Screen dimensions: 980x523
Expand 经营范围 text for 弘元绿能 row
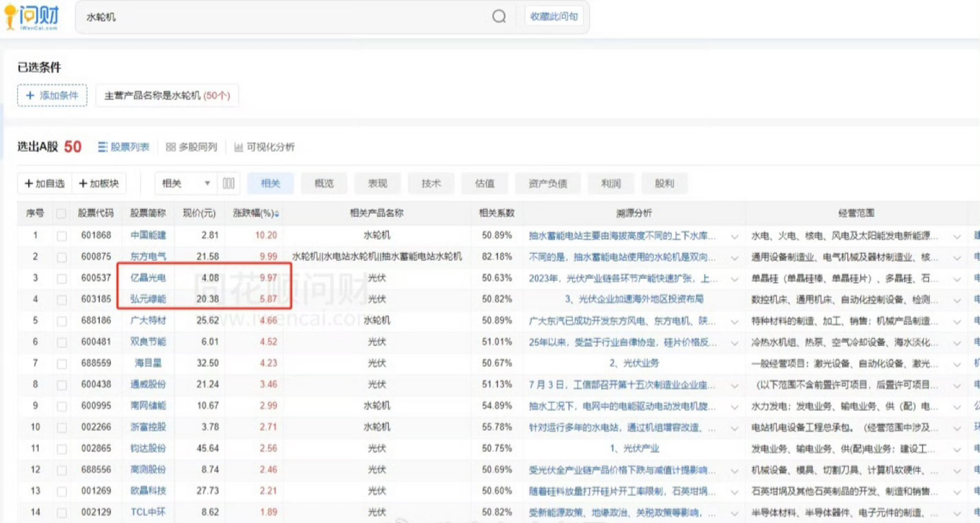957,300
